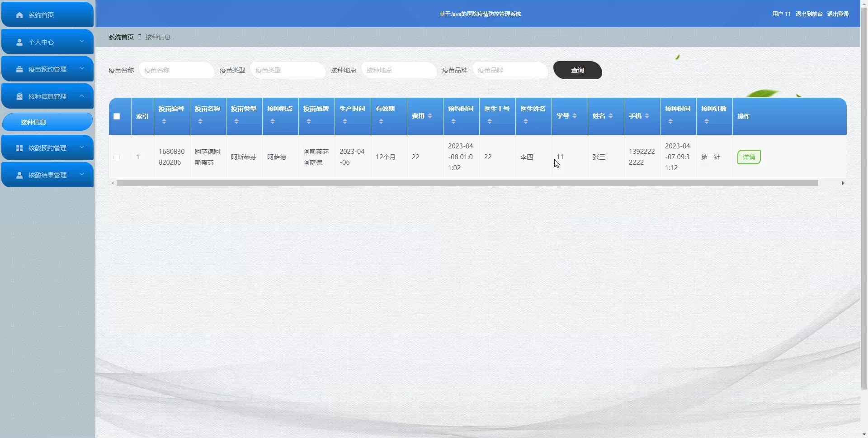Sort the table by 生产时间 column
The image size is (868, 438).
coord(345,121)
